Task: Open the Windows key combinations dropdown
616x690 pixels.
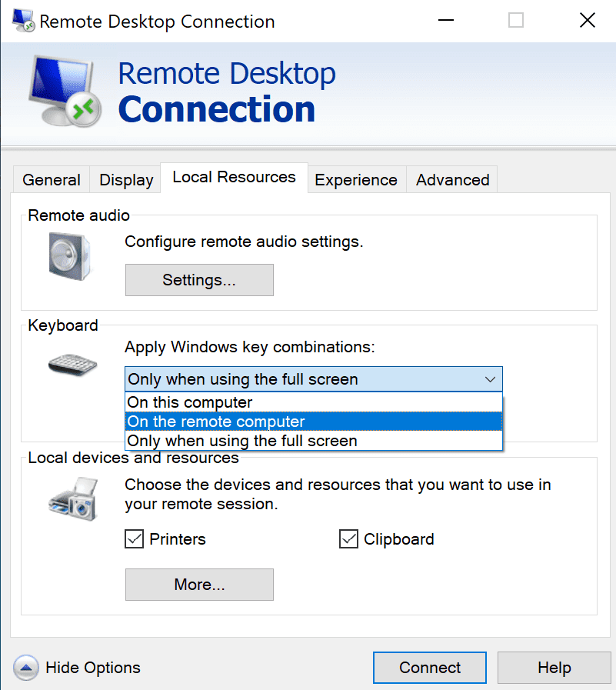Action: coord(490,379)
